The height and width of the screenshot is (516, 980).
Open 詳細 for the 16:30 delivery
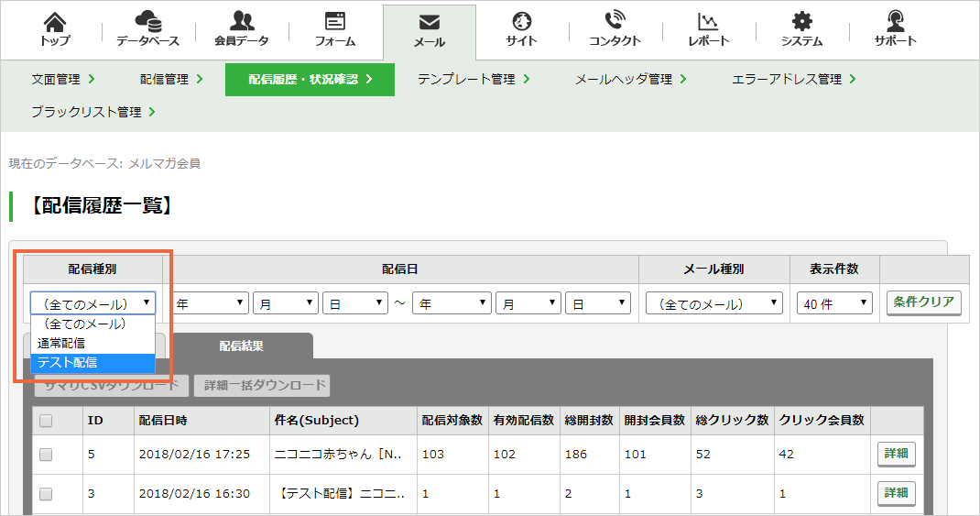[x=897, y=493]
